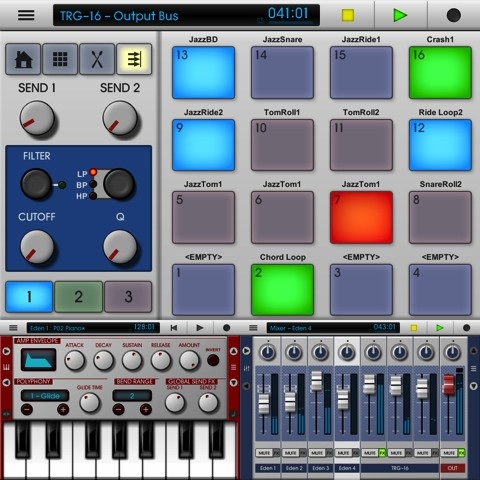The height and width of the screenshot is (480, 480).
Task: Tap pad 13 JazzBD
Action: click(x=203, y=73)
